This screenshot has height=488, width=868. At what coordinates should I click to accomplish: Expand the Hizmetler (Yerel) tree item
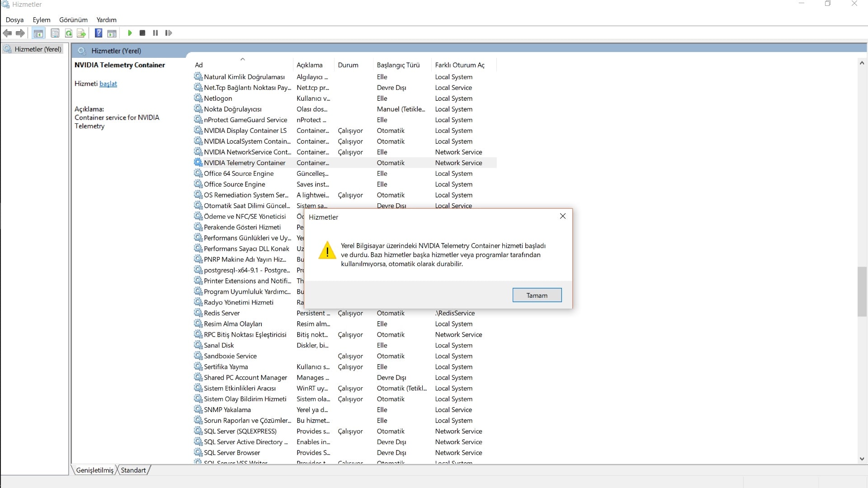click(x=38, y=49)
